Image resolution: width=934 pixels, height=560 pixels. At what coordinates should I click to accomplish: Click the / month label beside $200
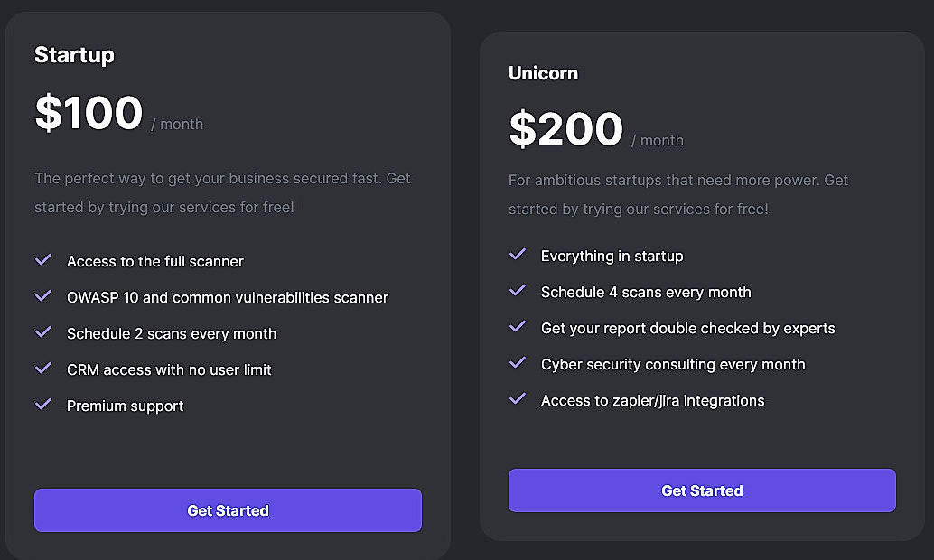click(x=660, y=141)
